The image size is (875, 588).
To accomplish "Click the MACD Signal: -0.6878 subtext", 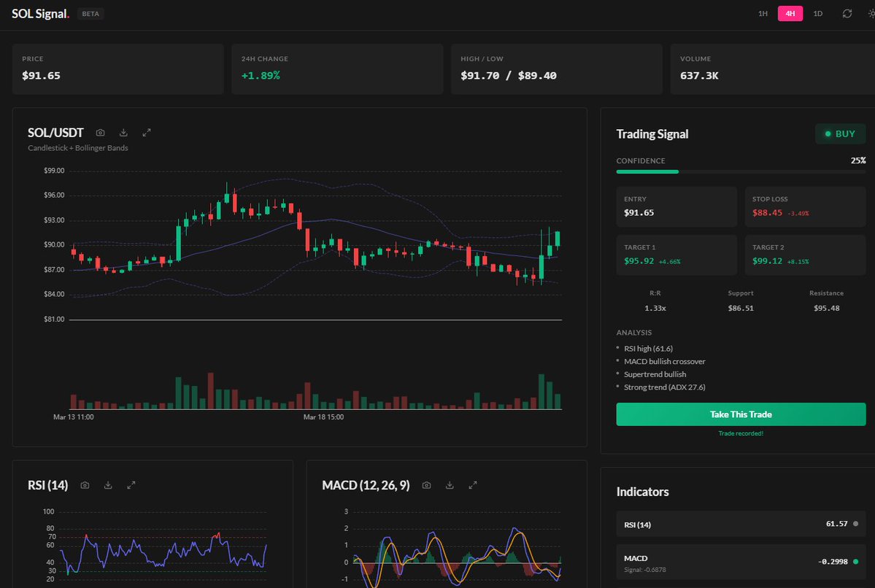I will tap(644, 570).
